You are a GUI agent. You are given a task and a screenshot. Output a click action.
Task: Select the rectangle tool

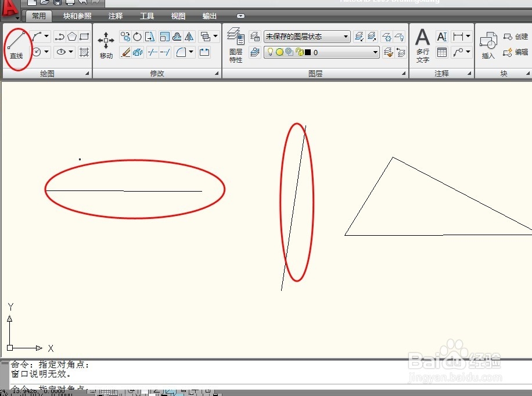pyautogui.click(x=84, y=37)
